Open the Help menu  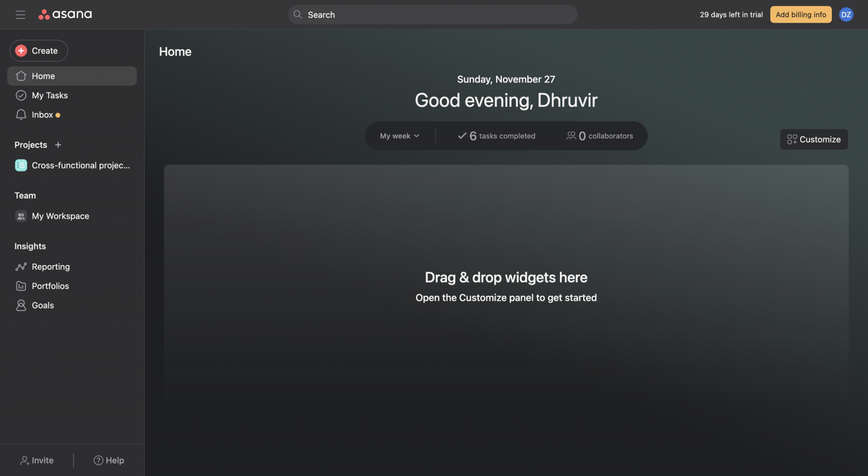(108, 461)
